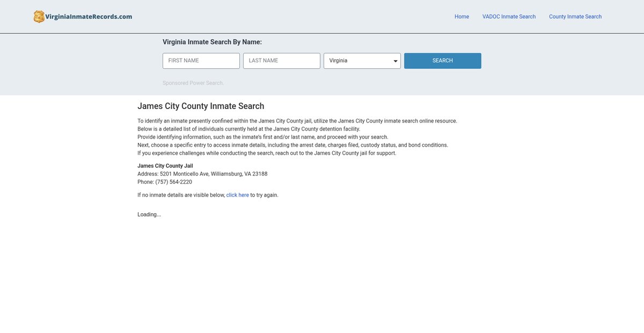Select the 'Virginia Inmate Search By Name:' label
Viewport: 644px width, 333px height.
coord(212,42)
